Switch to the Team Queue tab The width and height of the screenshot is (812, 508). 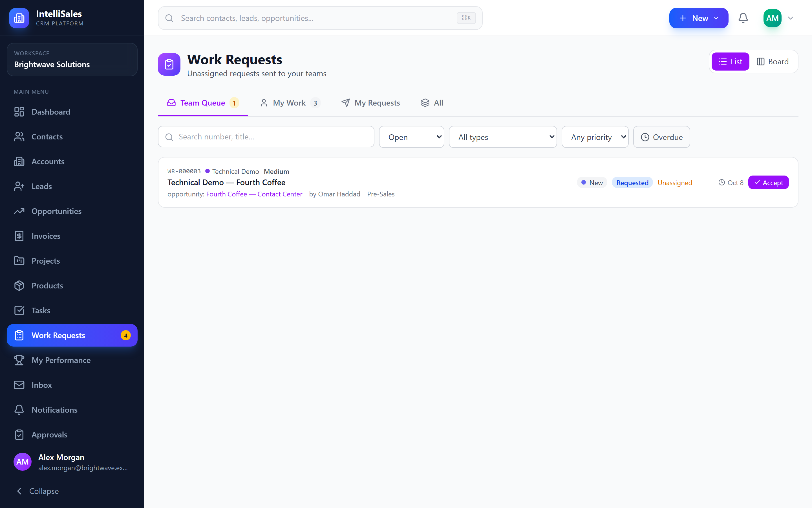[x=203, y=103]
